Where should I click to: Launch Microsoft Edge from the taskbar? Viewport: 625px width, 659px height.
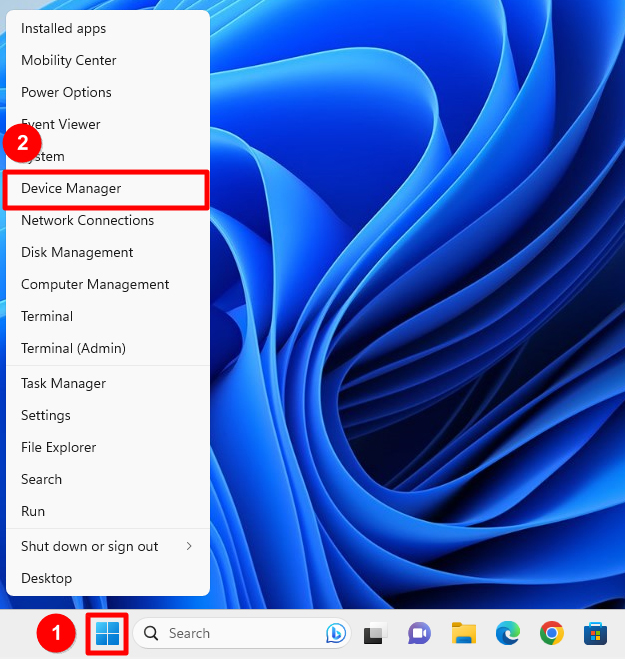[x=508, y=633]
